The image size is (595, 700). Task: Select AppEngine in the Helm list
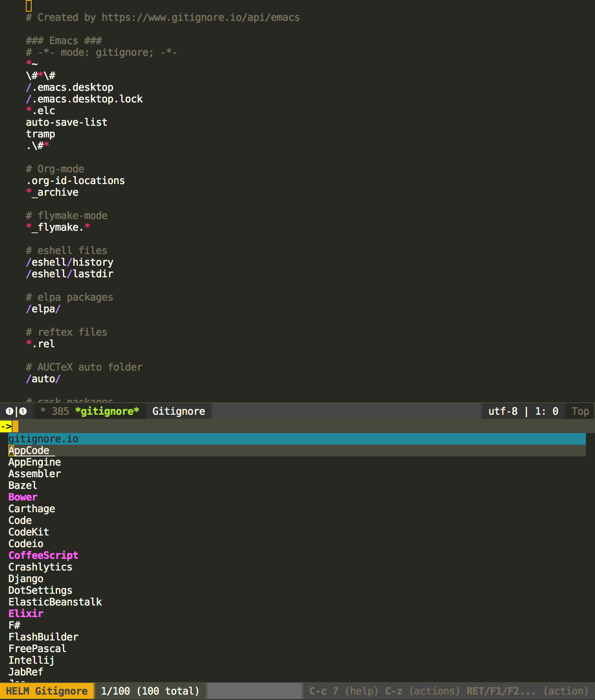pyautogui.click(x=35, y=462)
